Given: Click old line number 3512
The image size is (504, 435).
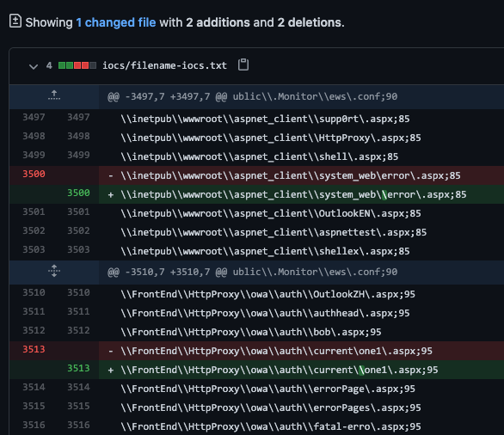Looking at the screenshot, I should coord(34,331).
